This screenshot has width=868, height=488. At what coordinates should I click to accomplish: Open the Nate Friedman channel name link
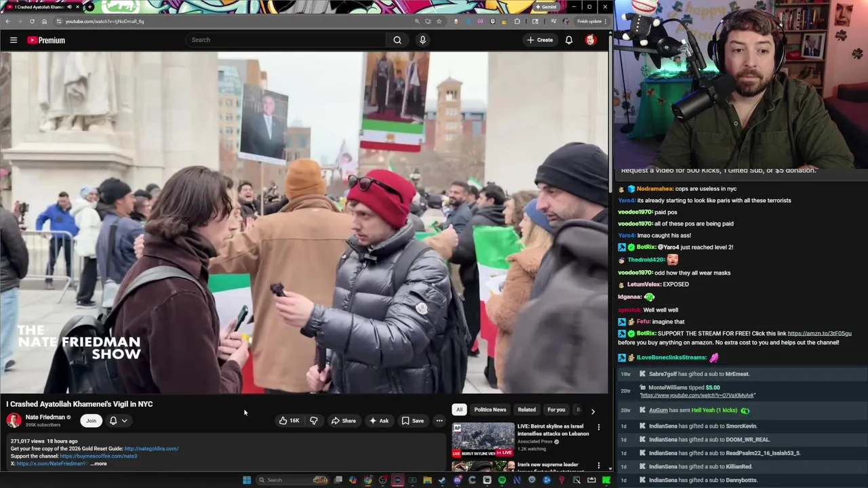[45, 418]
